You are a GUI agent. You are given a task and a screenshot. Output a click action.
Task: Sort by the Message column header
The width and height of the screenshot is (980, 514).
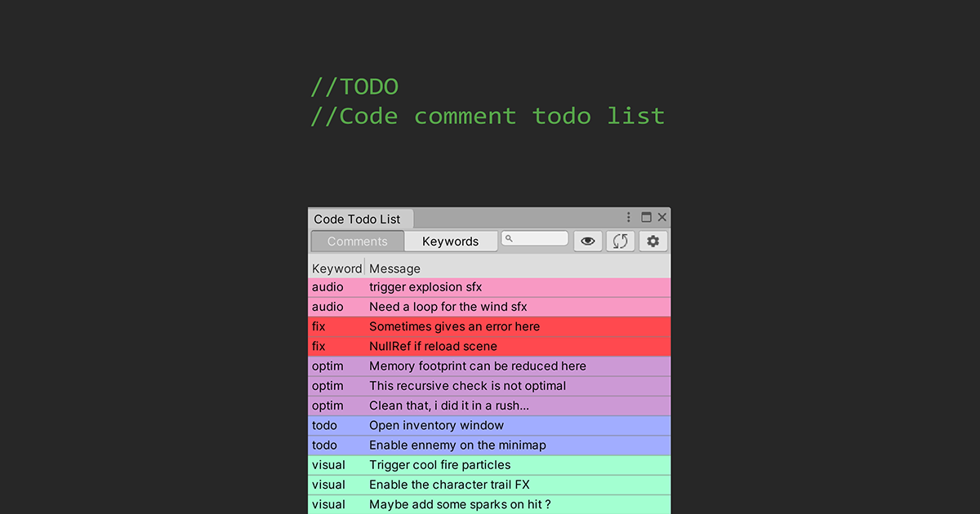394,268
